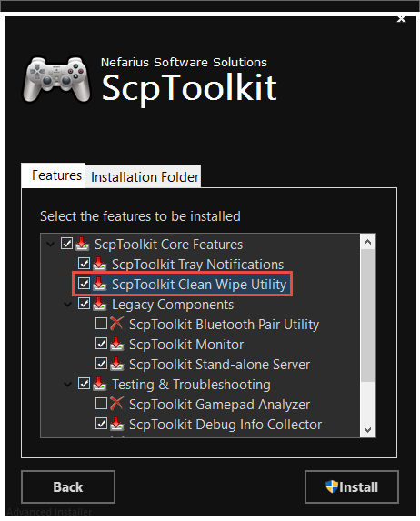Screen dimensions: 420x521
Task: Click the feature list scrollbar up arrow
Action: (367, 242)
